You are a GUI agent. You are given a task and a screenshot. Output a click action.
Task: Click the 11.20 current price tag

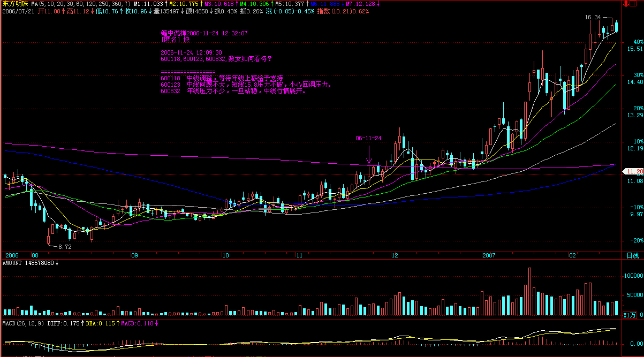point(633,171)
